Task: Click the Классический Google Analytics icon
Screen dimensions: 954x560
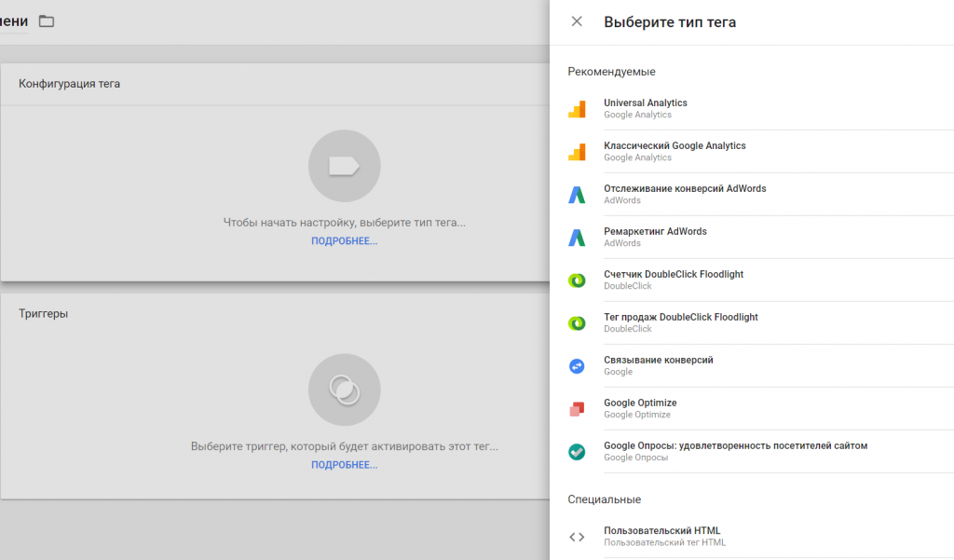Action: pos(577,152)
